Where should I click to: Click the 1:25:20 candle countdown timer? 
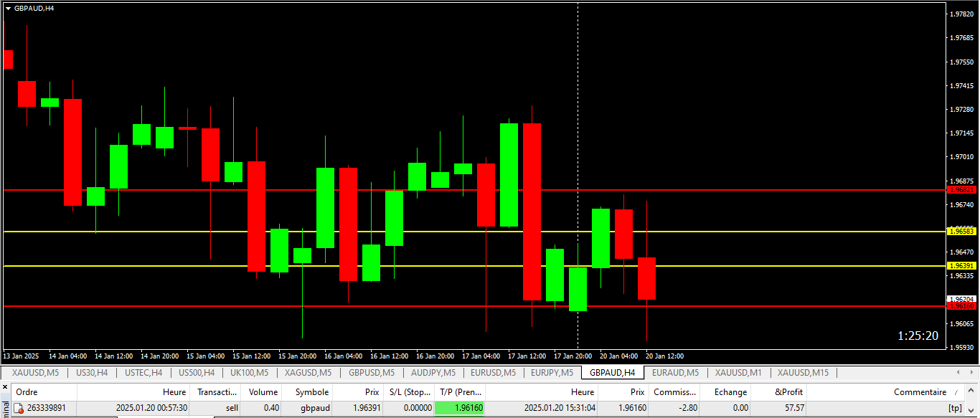(918, 336)
